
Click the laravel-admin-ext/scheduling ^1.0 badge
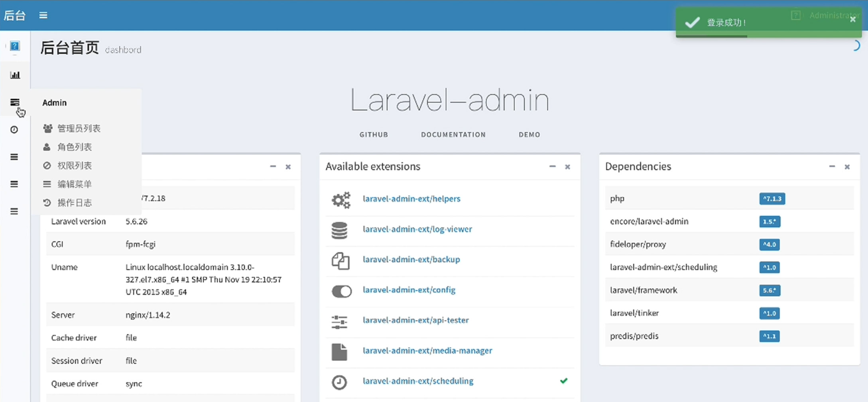click(770, 267)
